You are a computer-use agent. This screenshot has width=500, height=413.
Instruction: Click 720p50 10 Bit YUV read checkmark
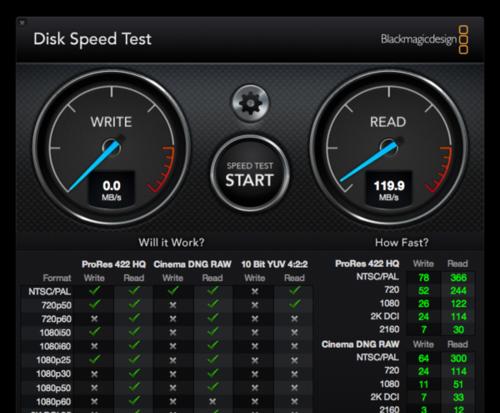[295, 304]
